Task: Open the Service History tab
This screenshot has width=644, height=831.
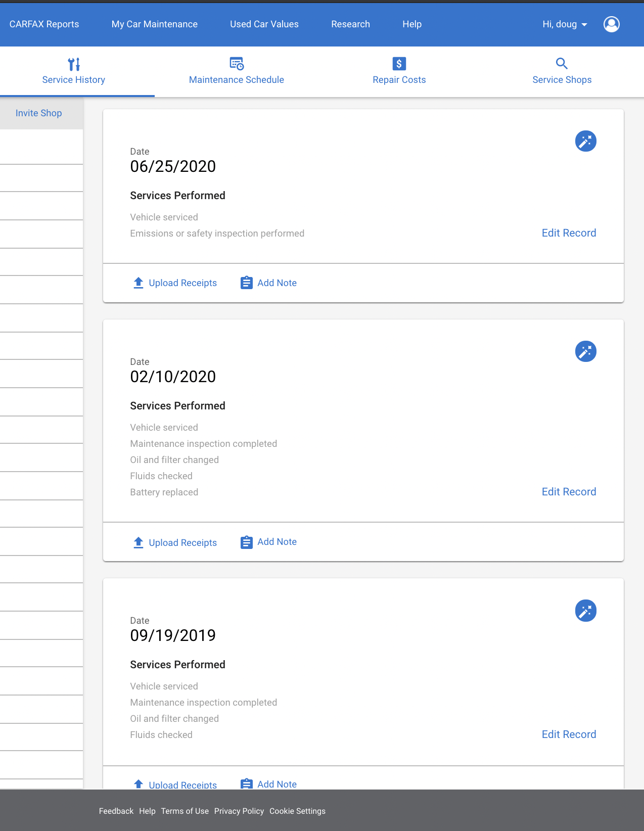Action: click(x=74, y=71)
